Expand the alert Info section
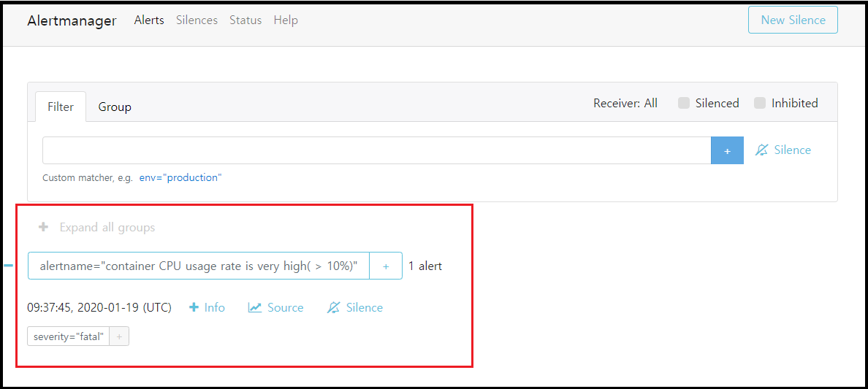This screenshot has width=868, height=389. (207, 308)
